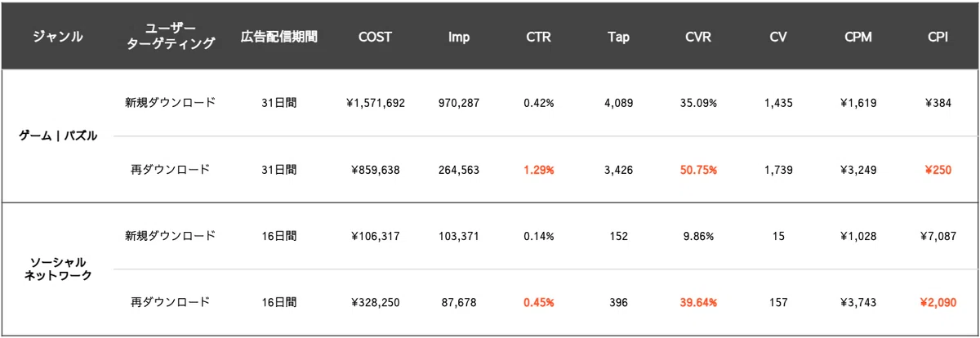Click the highlighted 50.75% CVR value

pyautogui.click(x=698, y=170)
